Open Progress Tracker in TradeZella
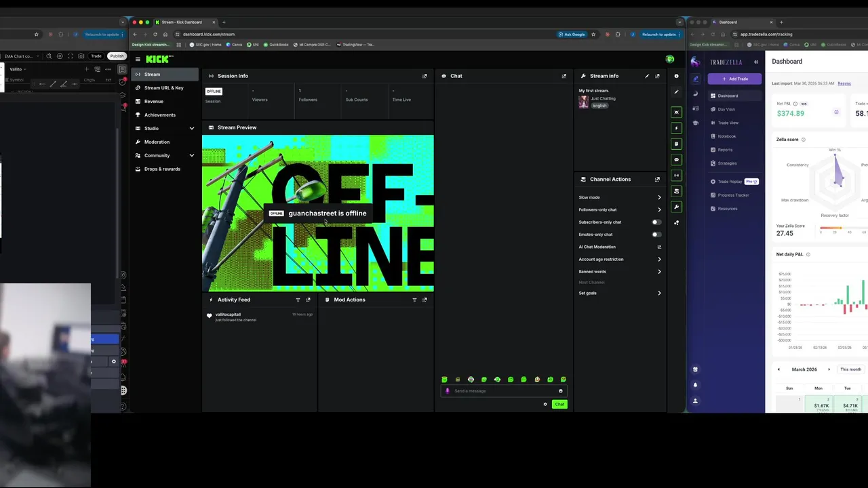The image size is (868, 488). [733, 195]
